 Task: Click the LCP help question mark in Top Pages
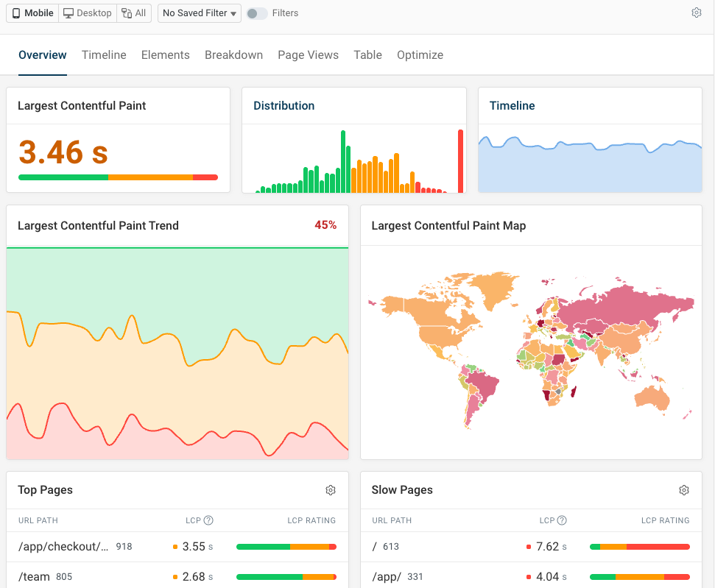(x=210, y=520)
